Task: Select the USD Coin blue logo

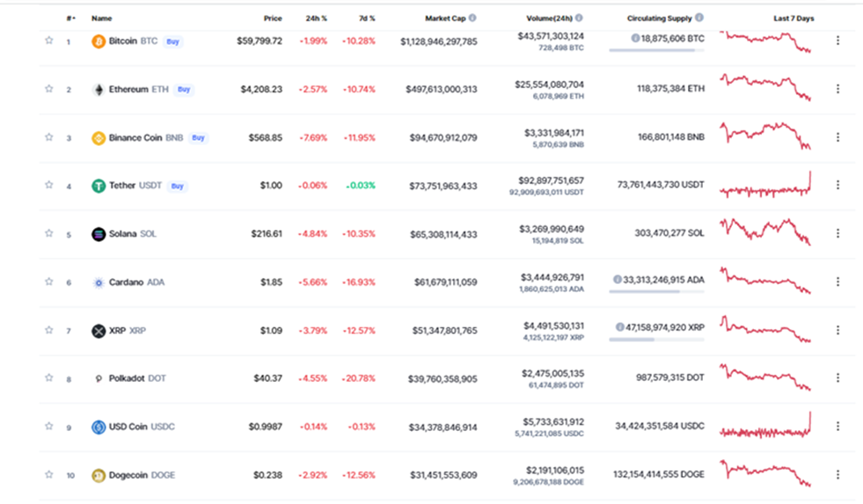Action: (x=99, y=427)
